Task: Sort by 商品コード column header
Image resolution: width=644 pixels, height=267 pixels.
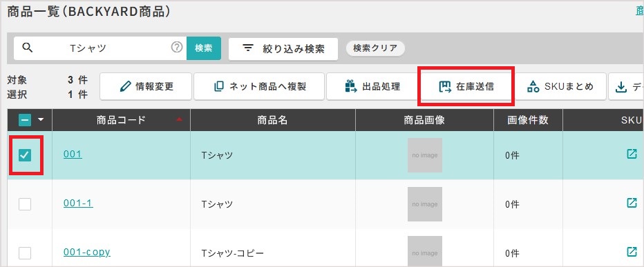Action: [x=121, y=120]
